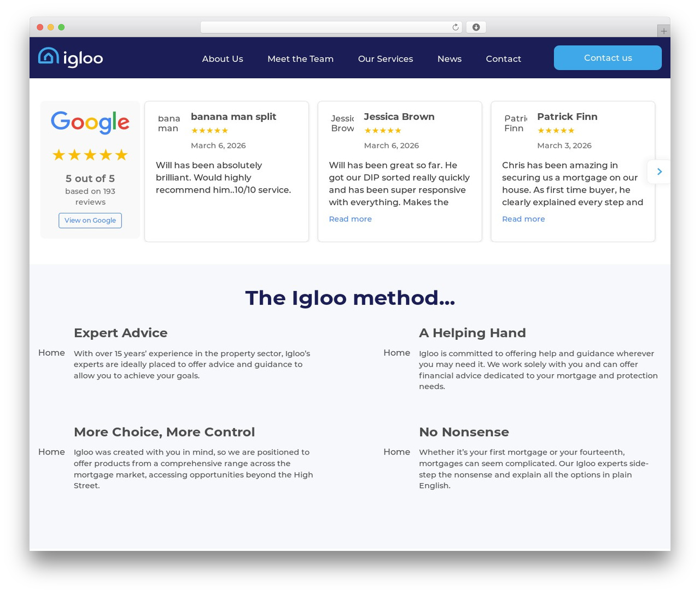Click the No Nonsense heading
Image resolution: width=700 pixels, height=593 pixels.
tap(464, 432)
